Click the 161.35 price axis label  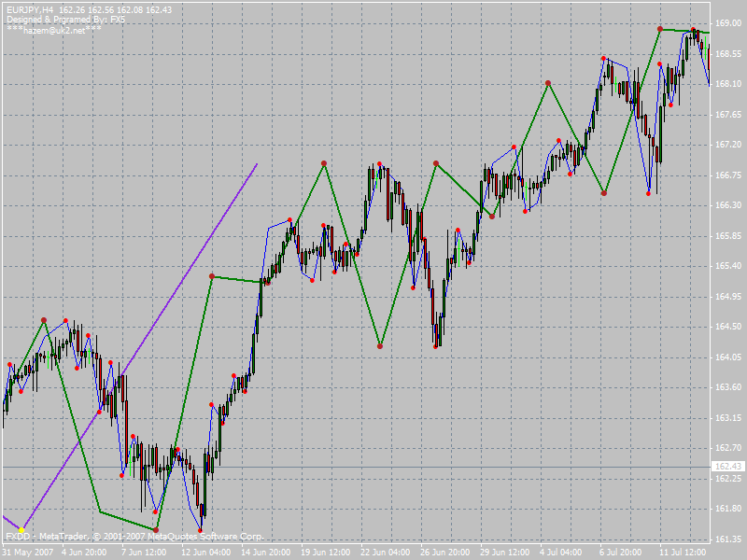point(728,539)
